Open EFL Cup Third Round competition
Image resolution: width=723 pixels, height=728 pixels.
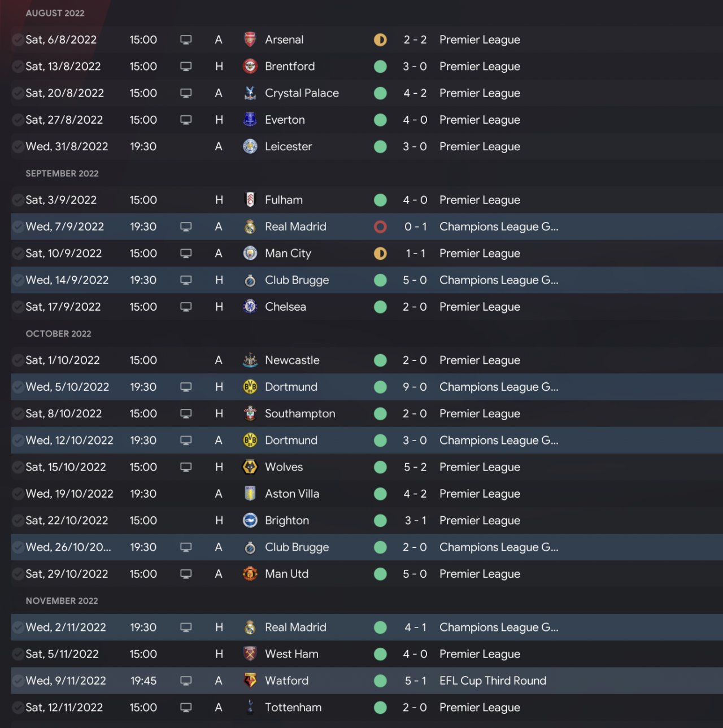(493, 681)
